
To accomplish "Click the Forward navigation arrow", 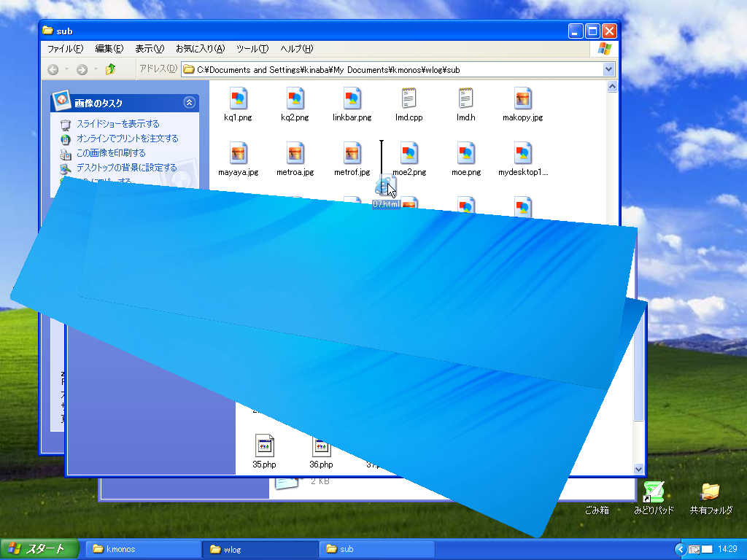I will [x=82, y=69].
